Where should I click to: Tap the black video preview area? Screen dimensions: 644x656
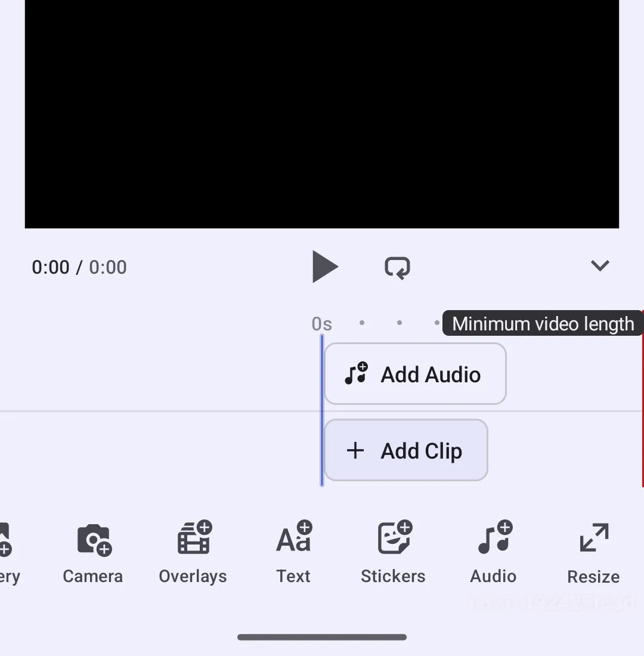(x=322, y=115)
